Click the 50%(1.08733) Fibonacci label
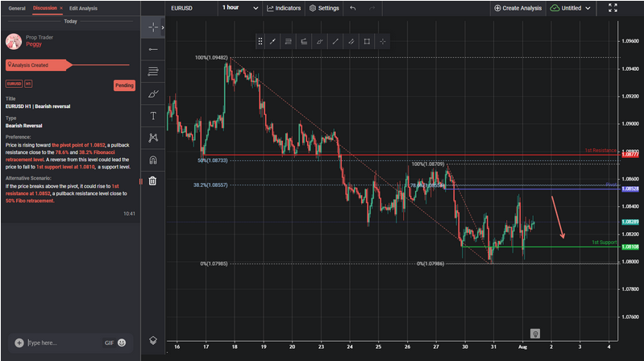The height and width of the screenshot is (361, 644). pos(212,160)
